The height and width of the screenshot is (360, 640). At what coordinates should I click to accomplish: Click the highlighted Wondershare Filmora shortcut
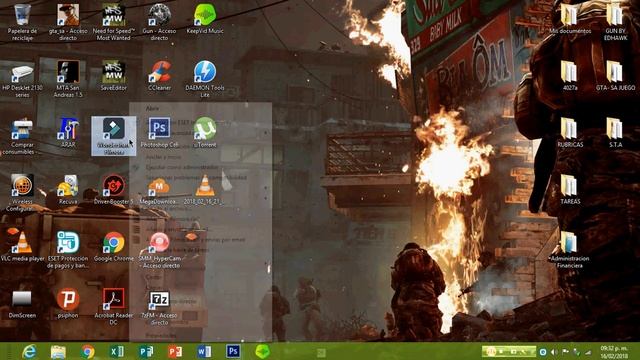click(x=113, y=136)
